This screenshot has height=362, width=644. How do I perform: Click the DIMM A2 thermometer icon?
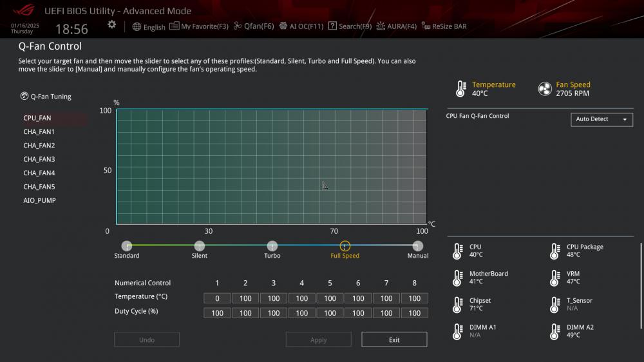tap(555, 332)
